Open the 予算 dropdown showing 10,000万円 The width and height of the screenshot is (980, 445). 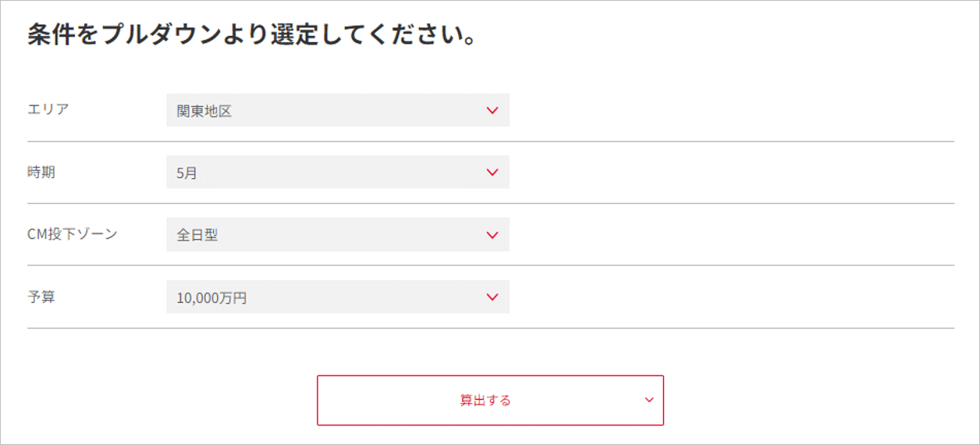(x=337, y=297)
